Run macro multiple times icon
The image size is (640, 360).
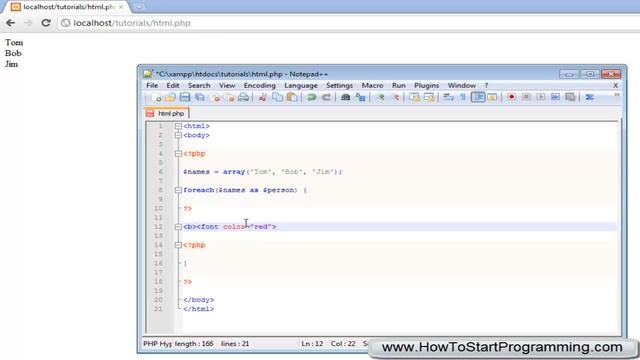[x=555, y=97]
